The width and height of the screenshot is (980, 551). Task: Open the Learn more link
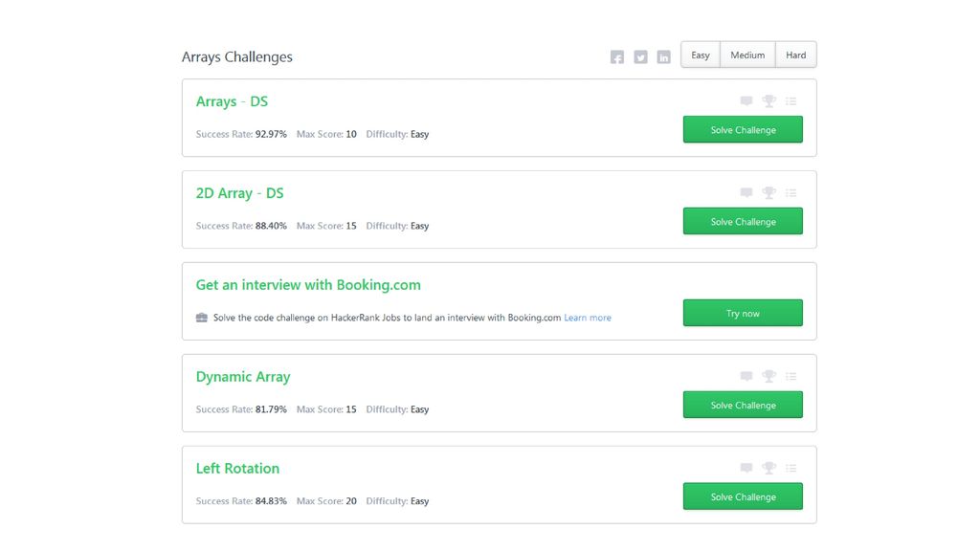[x=588, y=318]
